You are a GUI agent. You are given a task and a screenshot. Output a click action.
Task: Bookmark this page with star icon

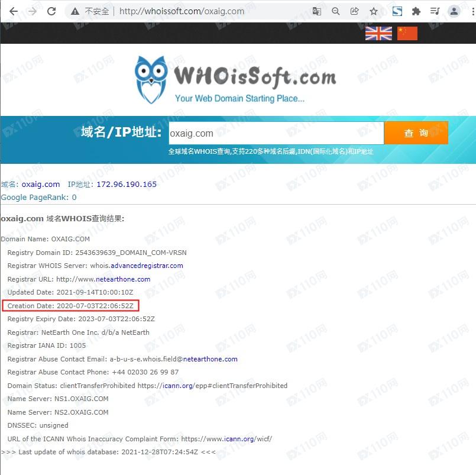(373, 12)
